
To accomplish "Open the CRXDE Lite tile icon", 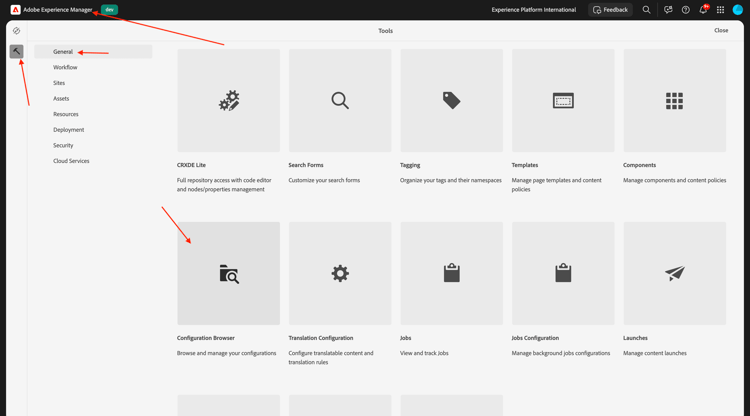I will click(229, 100).
